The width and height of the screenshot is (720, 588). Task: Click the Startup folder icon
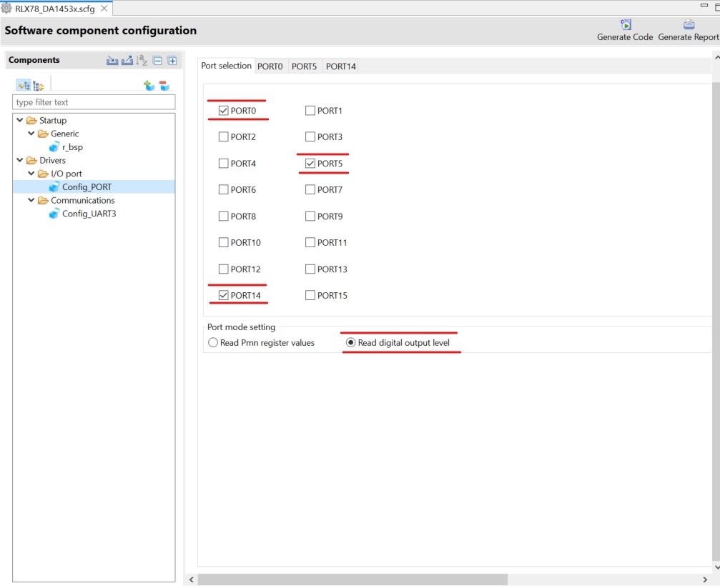(31, 120)
